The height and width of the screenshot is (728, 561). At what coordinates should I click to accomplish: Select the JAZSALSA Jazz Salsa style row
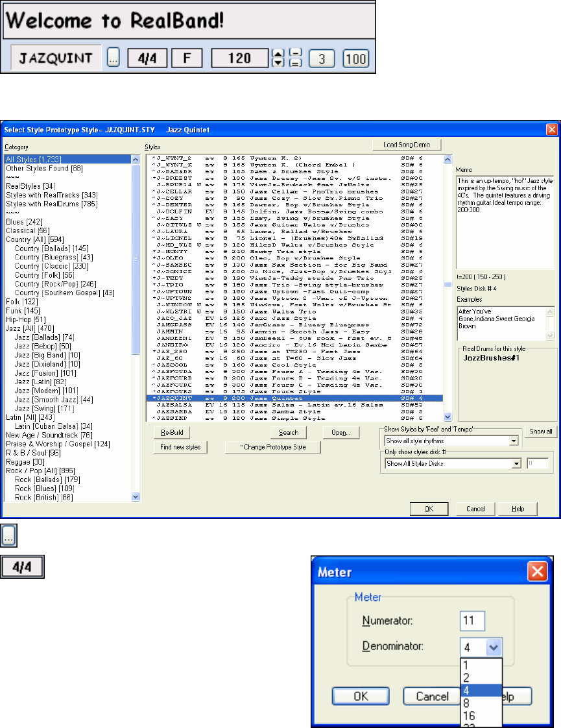[x=294, y=405]
